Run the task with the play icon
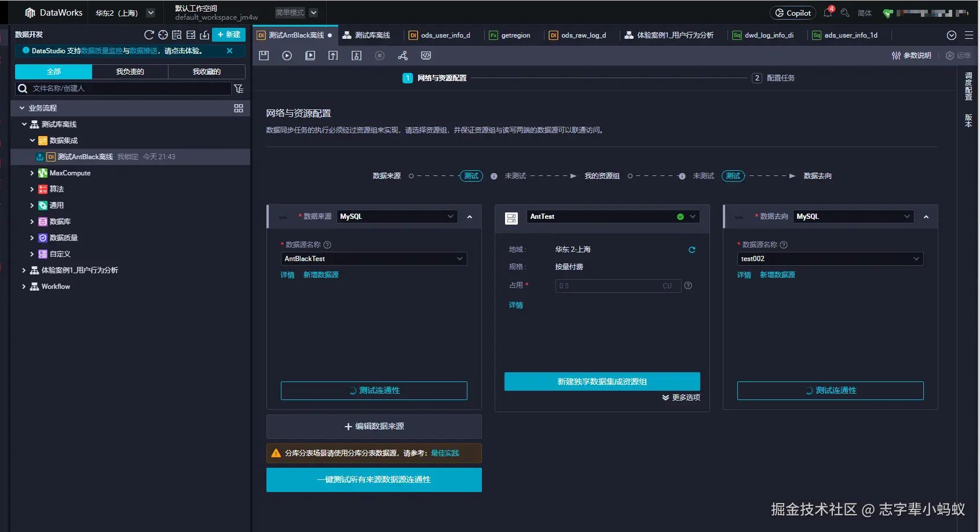 tap(287, 56)
